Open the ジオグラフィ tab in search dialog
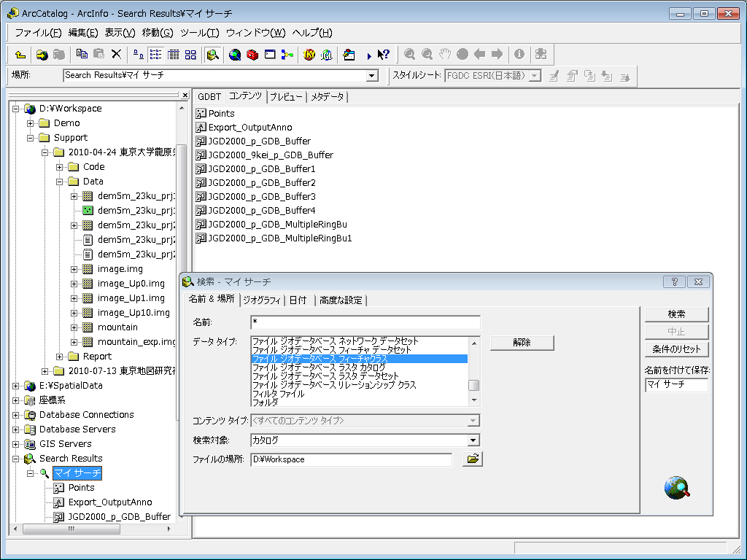 click(262, 300)
